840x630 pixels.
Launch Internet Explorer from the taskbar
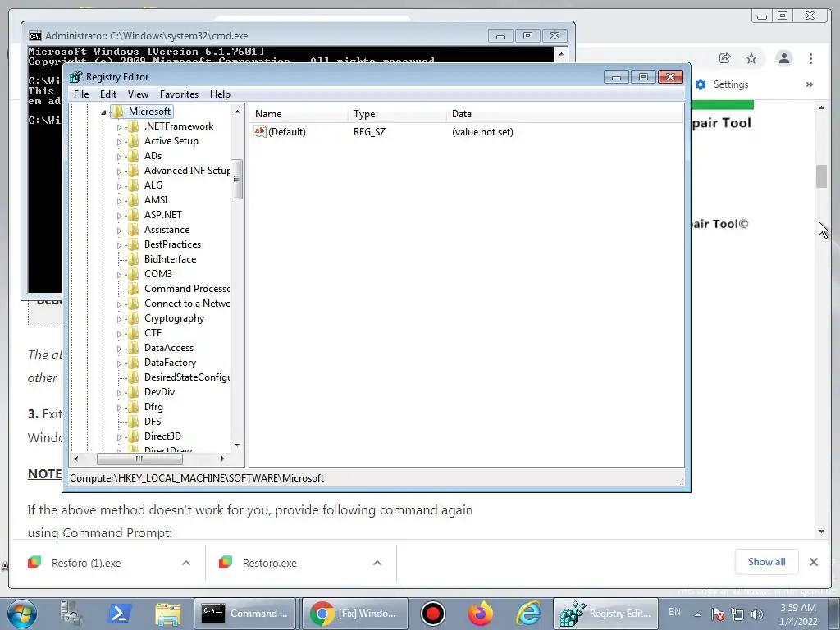pos(528,614)
